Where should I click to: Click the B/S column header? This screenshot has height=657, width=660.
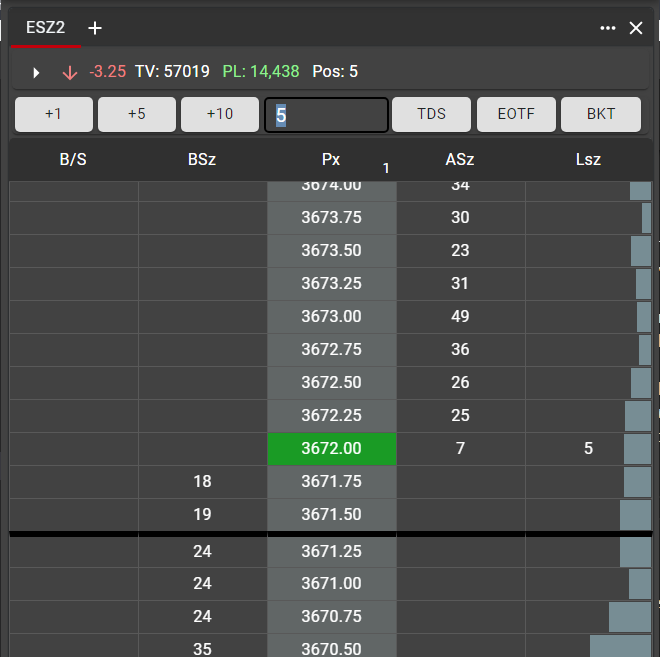pyautogui.click(x=73, y=160)
